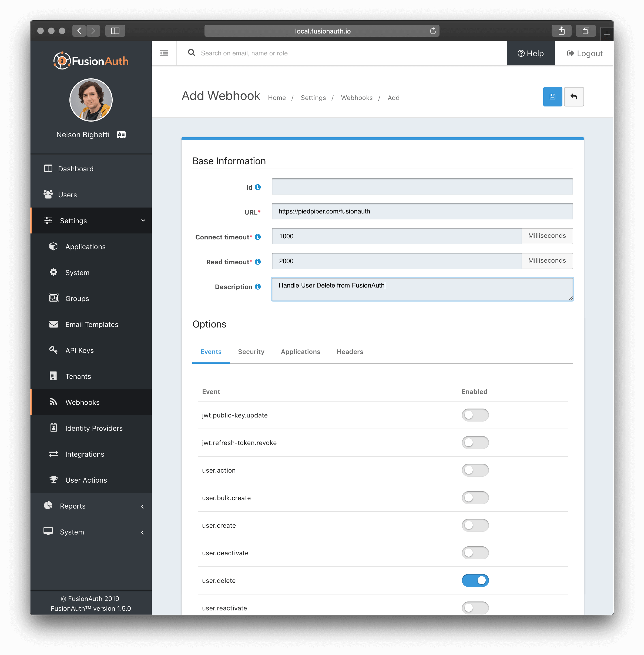Disable the user.delete event toggle
Viewport: 644px width, 655px height.
(x=475, y=581)
